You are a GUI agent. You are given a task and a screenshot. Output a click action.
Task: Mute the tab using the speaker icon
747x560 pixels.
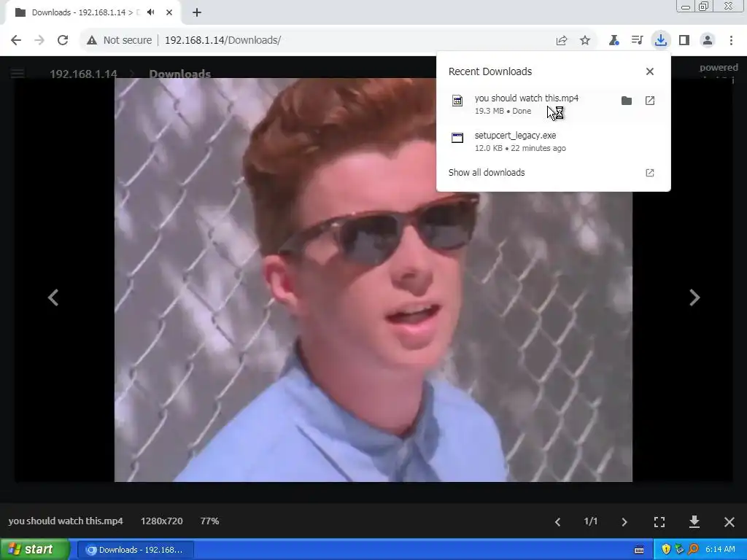[x=151, y=12]
